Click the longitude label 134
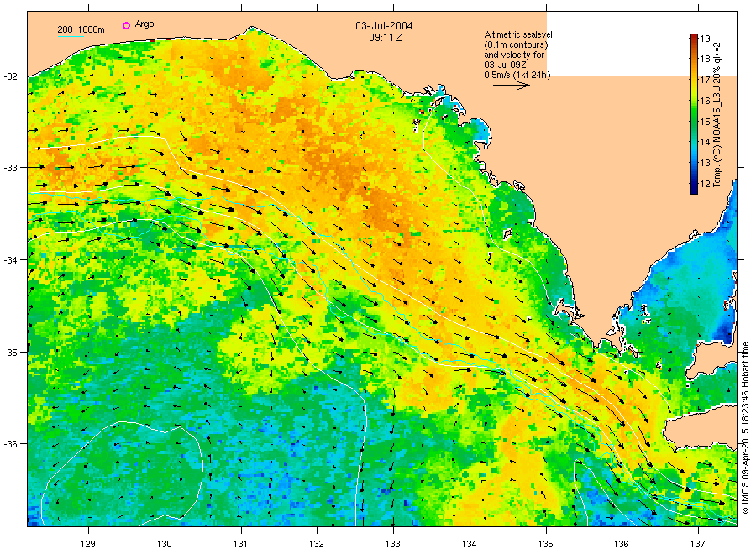Viewport: 756px width, 554px height. click(x=469, y=545)
